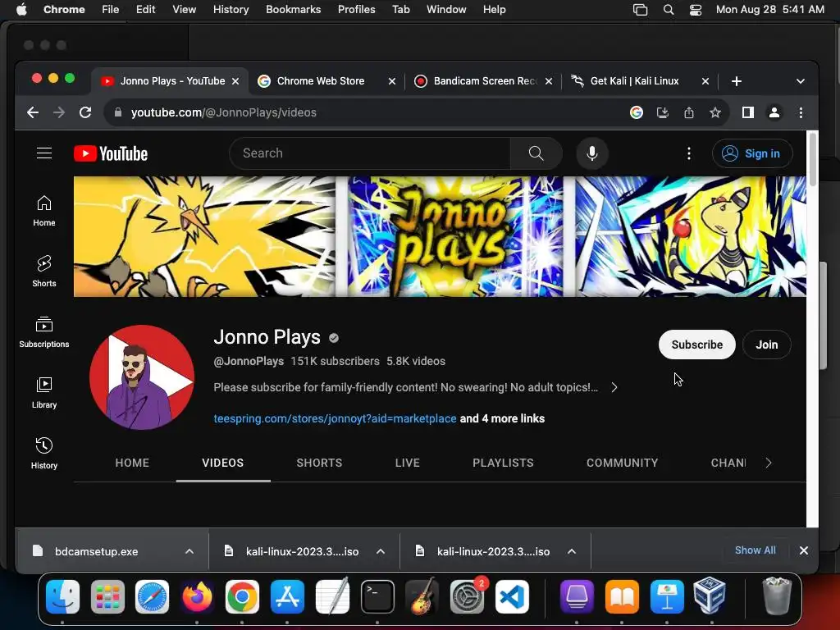Open a new tab with plus button
The height and width of the screenshot is (630, 840).
737,81
